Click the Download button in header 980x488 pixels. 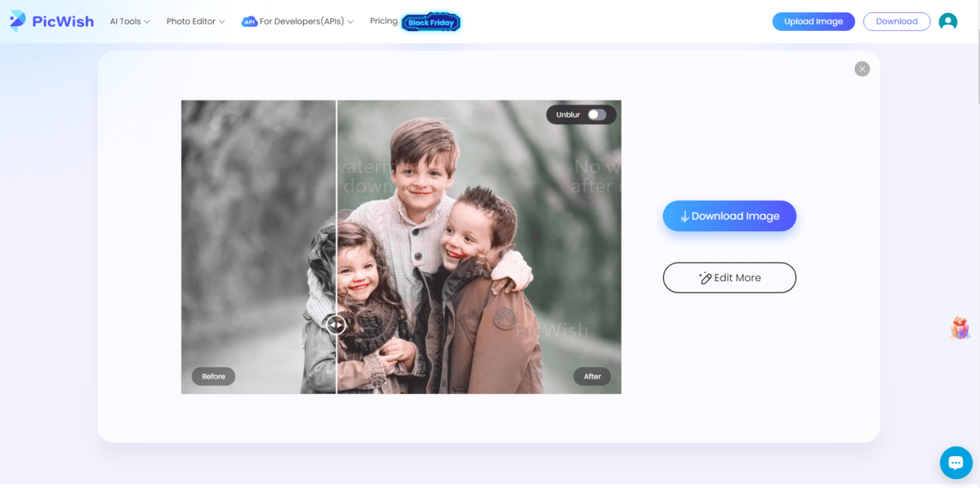tap(897, 22)
